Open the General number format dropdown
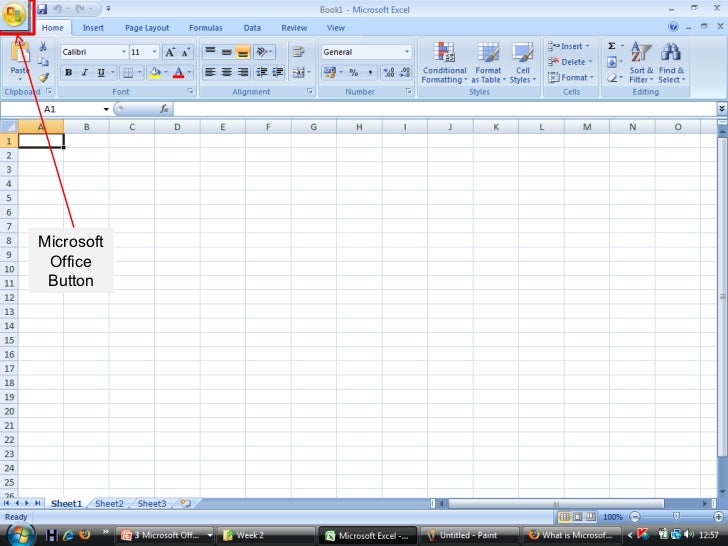The height and width of the screenshot is (546, 728). (407, 52)
